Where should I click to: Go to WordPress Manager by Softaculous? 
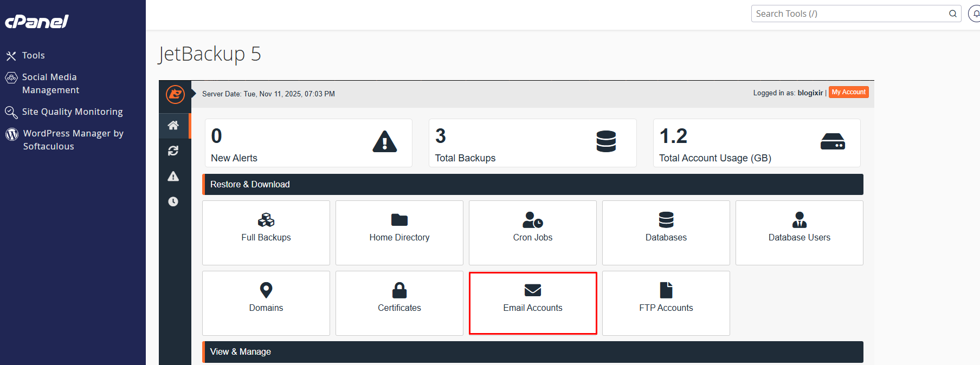73,140
